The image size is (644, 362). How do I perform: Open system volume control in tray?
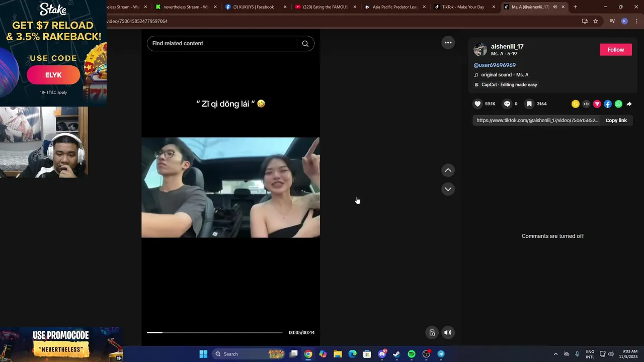pos(611,354)
